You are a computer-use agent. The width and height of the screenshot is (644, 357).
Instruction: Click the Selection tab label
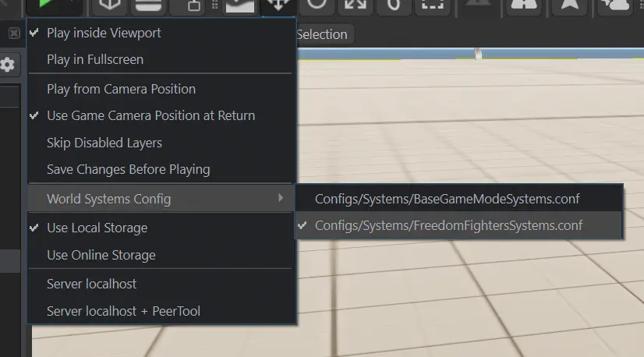tap(321, 34)
